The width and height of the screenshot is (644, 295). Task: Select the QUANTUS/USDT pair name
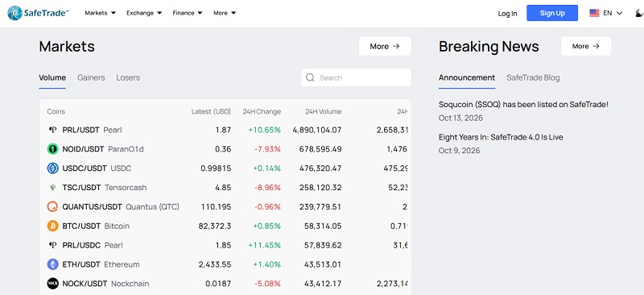click(x=93, y=206)
